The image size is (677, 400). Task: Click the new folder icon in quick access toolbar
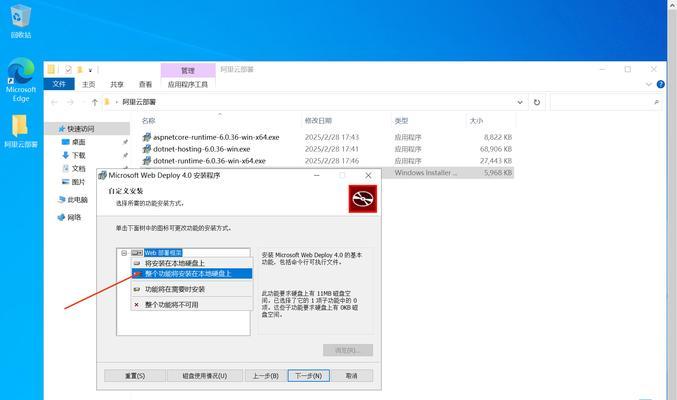click(x=80, y=70)
